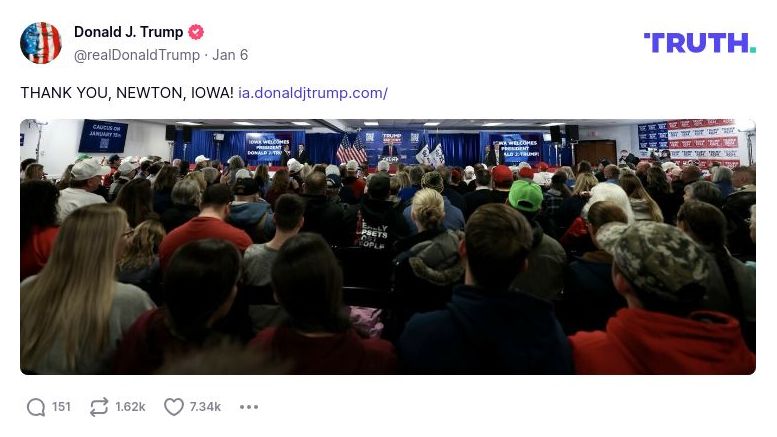Click the ReTruth repost arrows icon
This screenshot has height=437, width=777.
pos(99,407)
